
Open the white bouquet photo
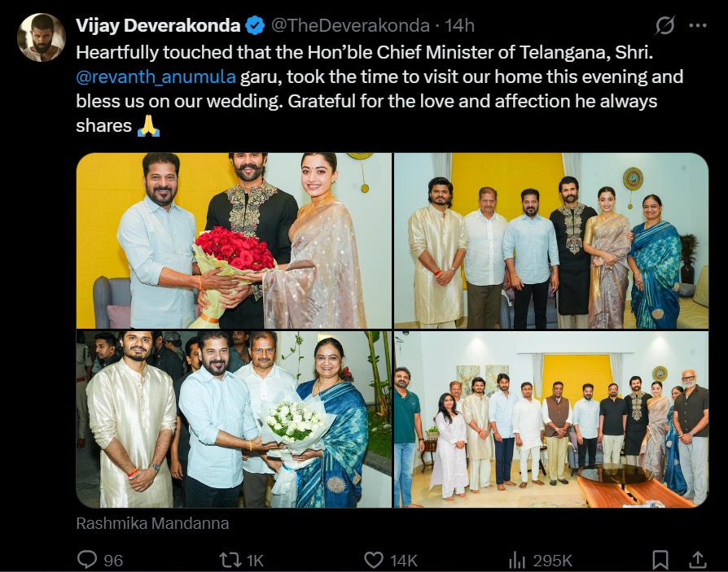[234, 419]
